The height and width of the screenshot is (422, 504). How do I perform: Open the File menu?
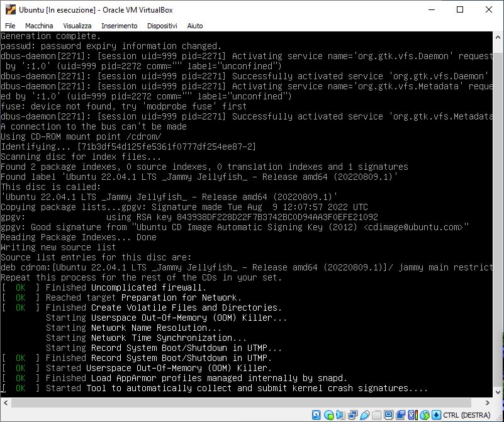10,26
